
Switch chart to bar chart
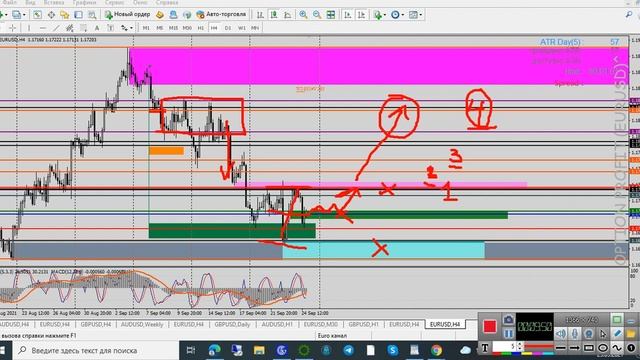coord(260,15)
